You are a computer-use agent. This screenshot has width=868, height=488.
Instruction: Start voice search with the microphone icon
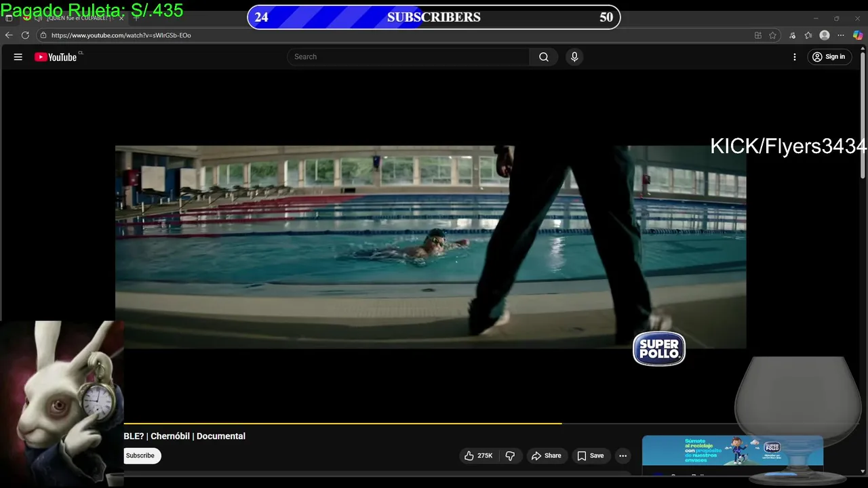tap(574, 57)
